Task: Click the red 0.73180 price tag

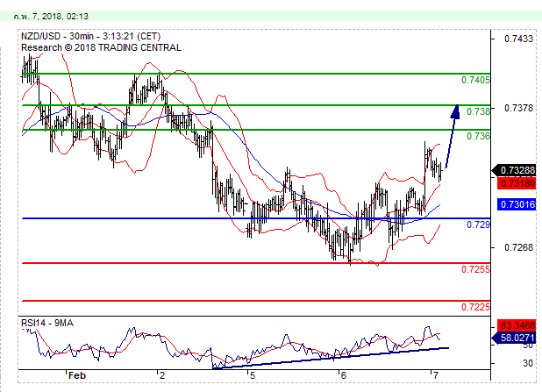Action: pos(517,183)
